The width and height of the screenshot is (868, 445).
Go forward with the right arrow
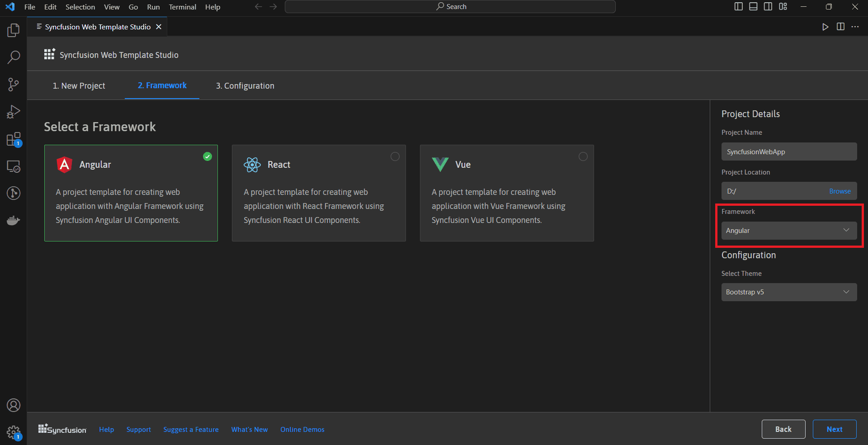click(273, 7)
